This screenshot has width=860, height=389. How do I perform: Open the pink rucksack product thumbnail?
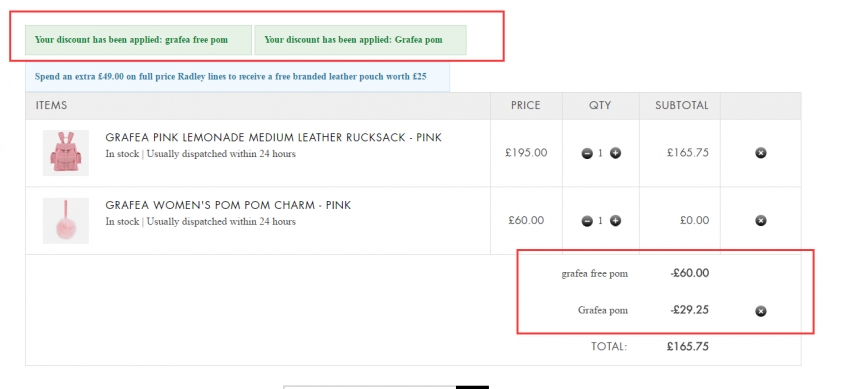[66, 153]
